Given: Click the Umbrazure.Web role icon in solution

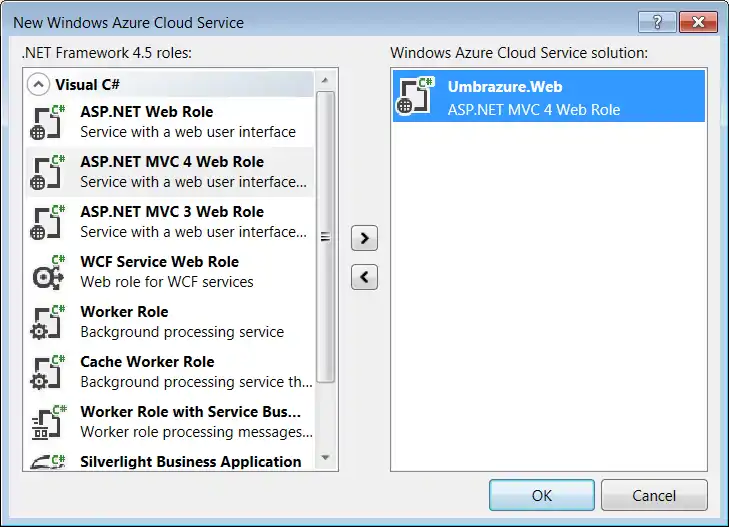Looking at the screenshot, I should coord(415,96).
